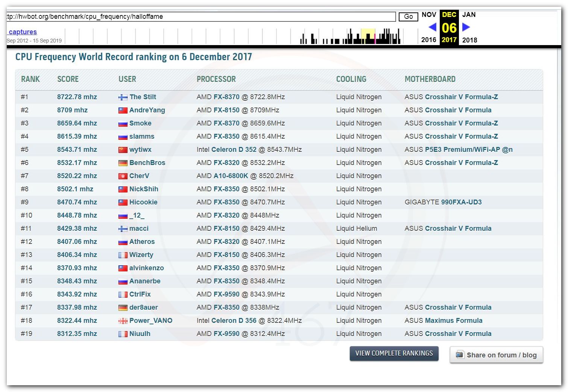Jump to the 2018 year in timeline
This screenshot has height=392, width=568.
(x=469, y=40)
